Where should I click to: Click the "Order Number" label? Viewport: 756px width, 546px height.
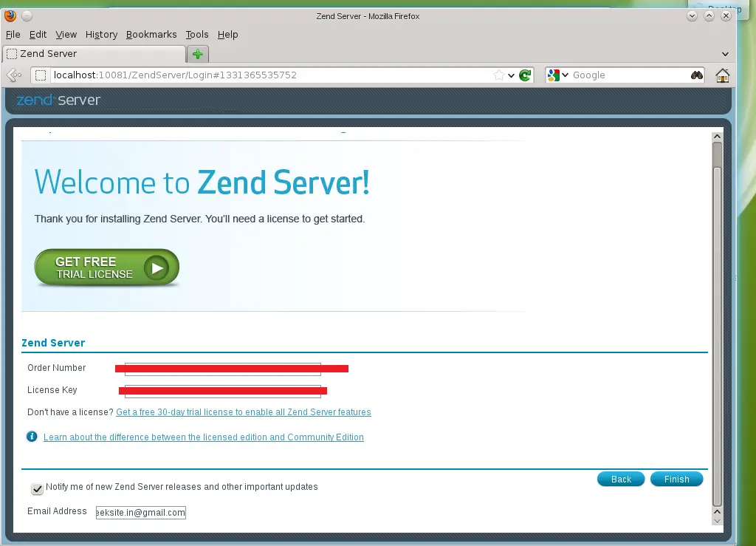coord(56,367)
